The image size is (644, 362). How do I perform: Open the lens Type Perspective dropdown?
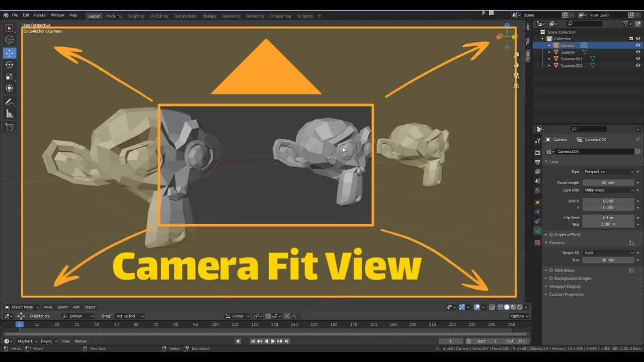tap(609, 171)
